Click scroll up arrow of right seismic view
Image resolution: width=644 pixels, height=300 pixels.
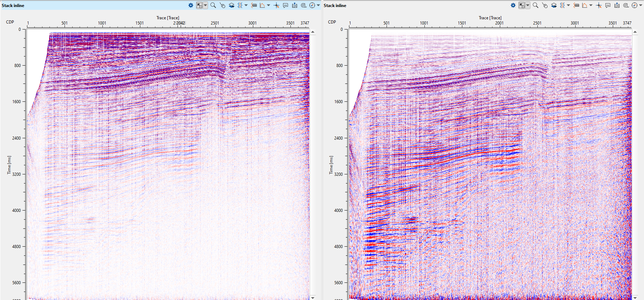pos(635,32)
